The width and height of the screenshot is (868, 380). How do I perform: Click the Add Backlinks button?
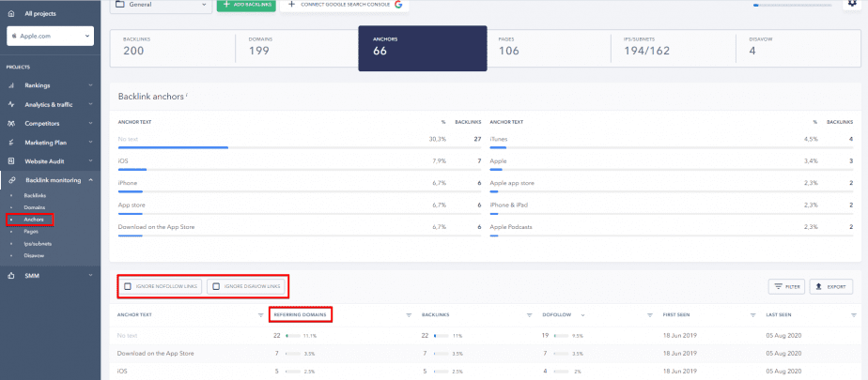pos(246,5)
